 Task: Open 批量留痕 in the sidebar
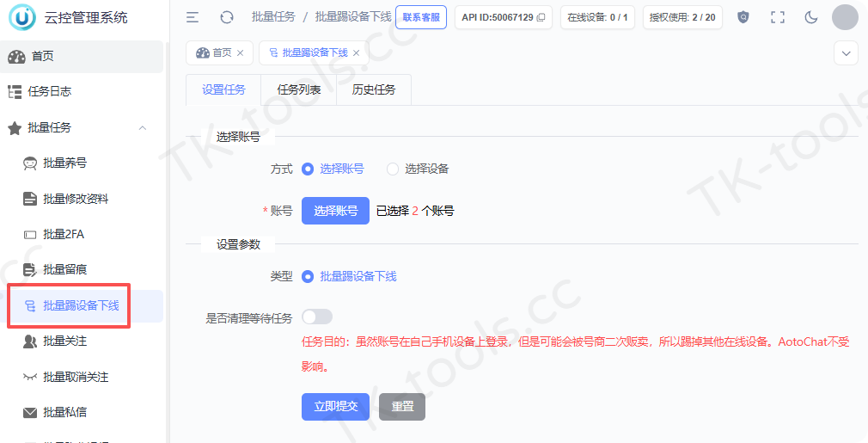click(82, 270)
